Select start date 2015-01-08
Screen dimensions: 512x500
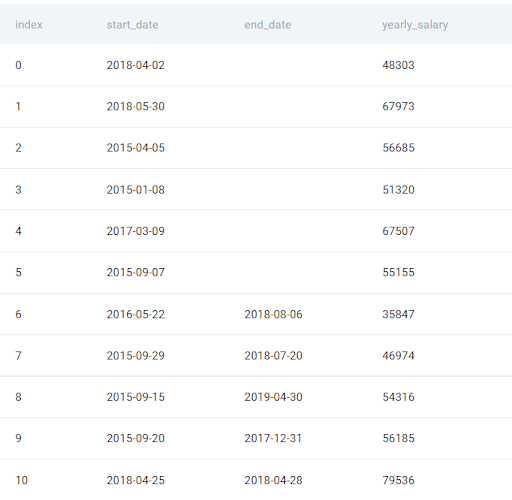[x=136, y=190]
